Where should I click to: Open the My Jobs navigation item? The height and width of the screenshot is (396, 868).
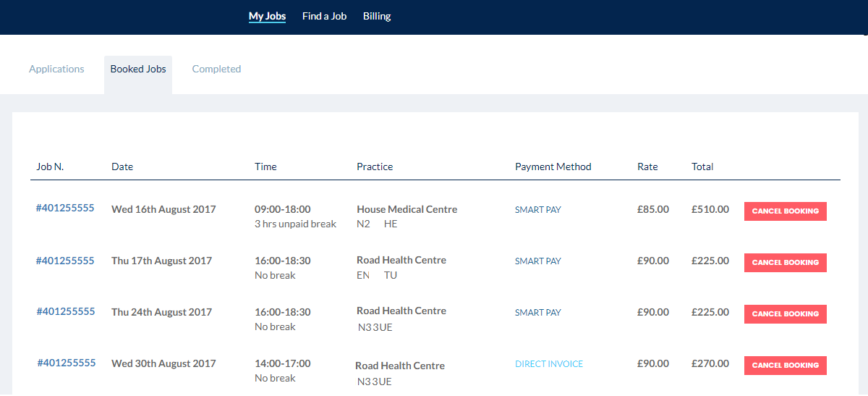click(x=267, y=16)
